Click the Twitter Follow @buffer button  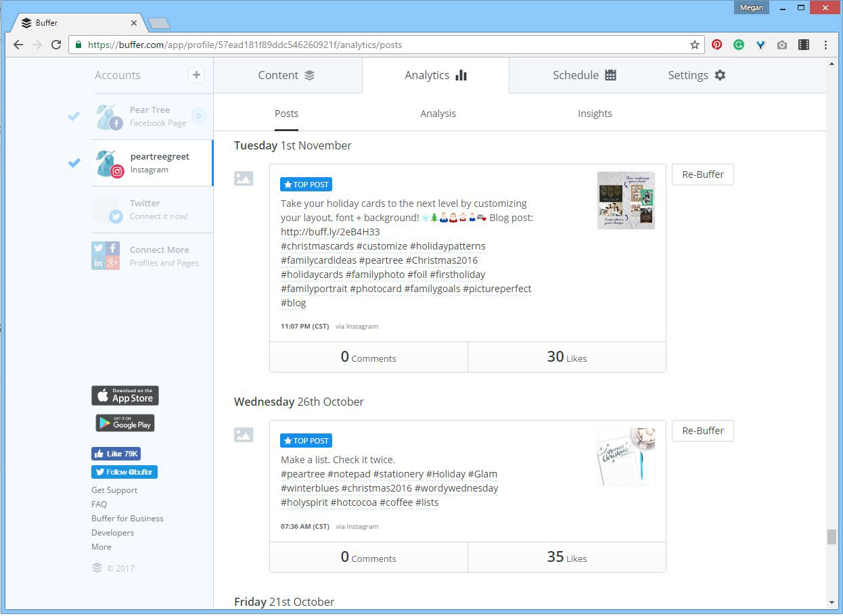pos(124,472)
